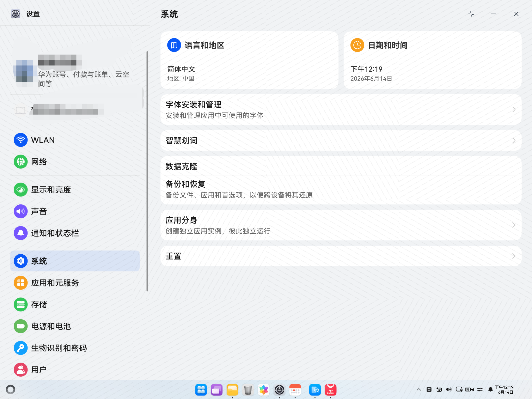Expand 字体安装和管理 chevron
The width and height of the screenshot is (532, 399).
(514, 109)
